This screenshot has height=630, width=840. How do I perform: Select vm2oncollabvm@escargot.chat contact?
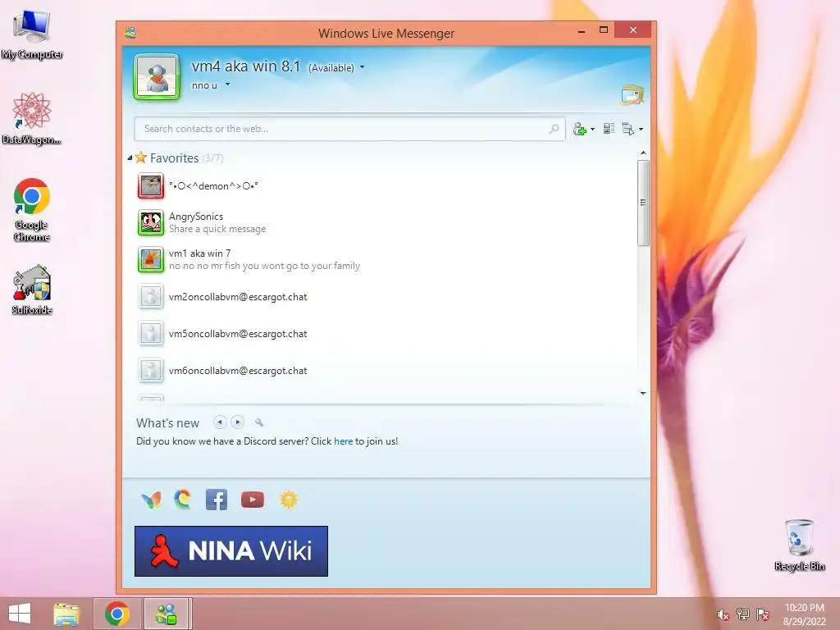238,297
